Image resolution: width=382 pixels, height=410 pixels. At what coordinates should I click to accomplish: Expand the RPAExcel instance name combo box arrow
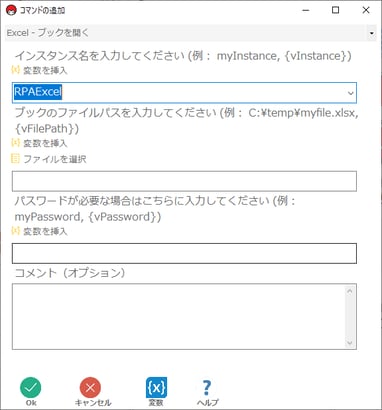coord(350,93)
